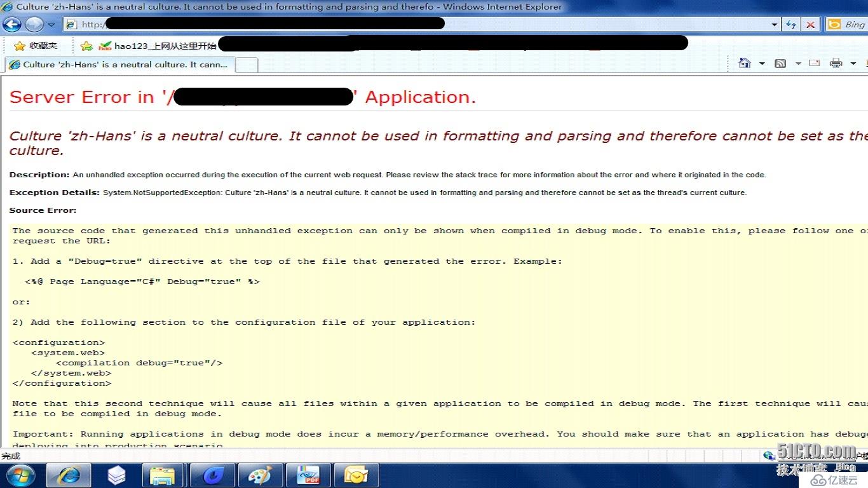Expand the address bar URL dropdown
The height and width of the screenshot is (488, 868).
774,25
